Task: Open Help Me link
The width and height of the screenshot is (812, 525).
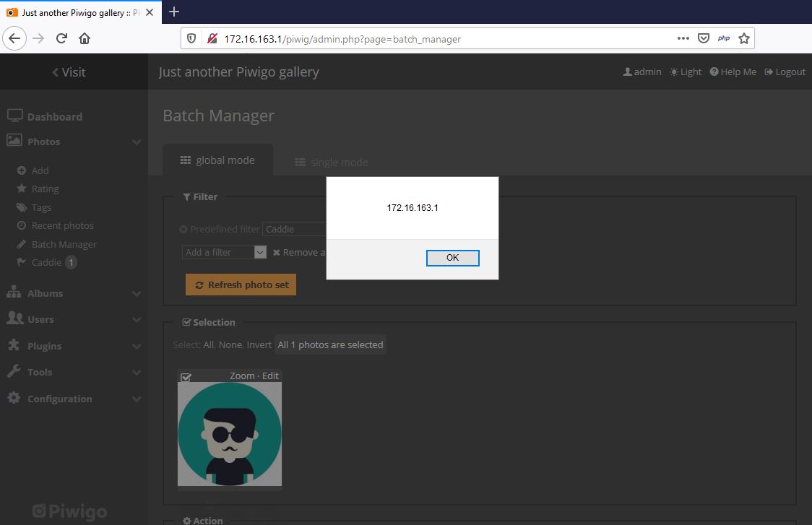Action: coord(733,72)
